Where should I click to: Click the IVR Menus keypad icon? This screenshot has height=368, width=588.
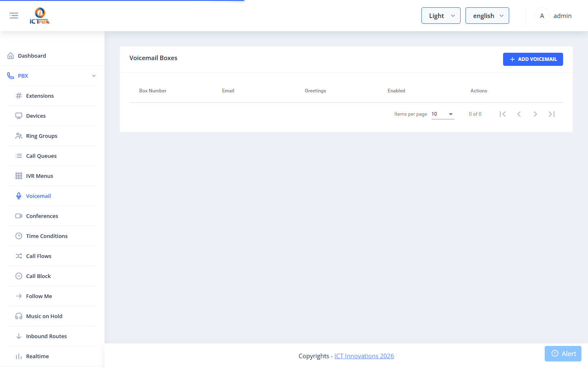point(19,176)
